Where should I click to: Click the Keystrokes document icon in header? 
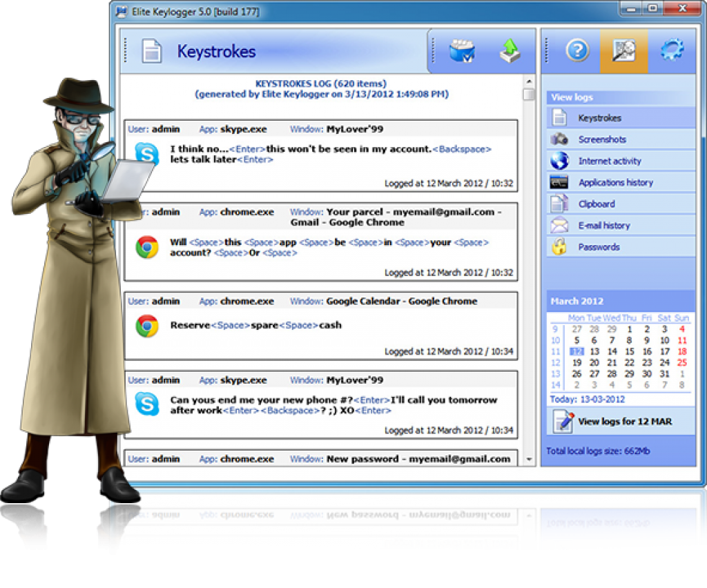click(x=151, y=51)
